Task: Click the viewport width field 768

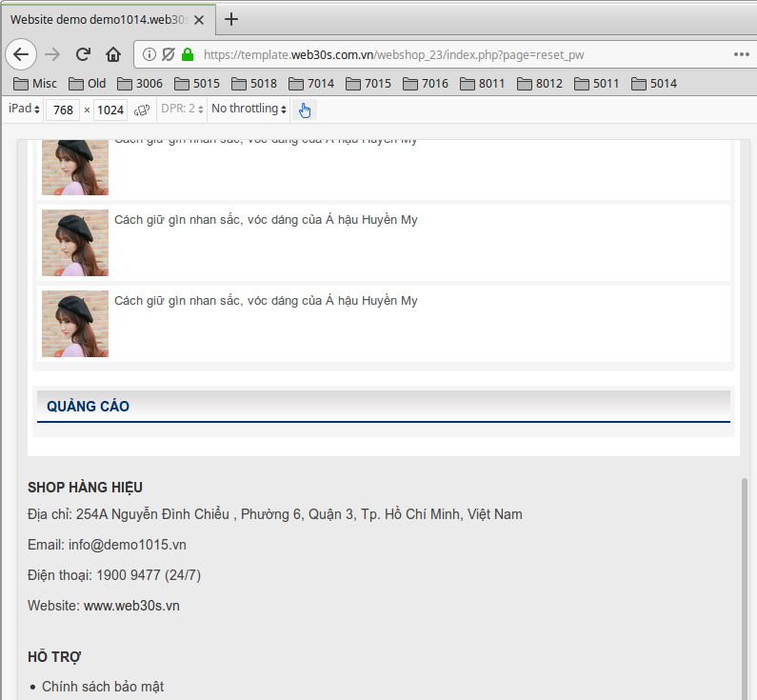Action: [x=63, y=110]
